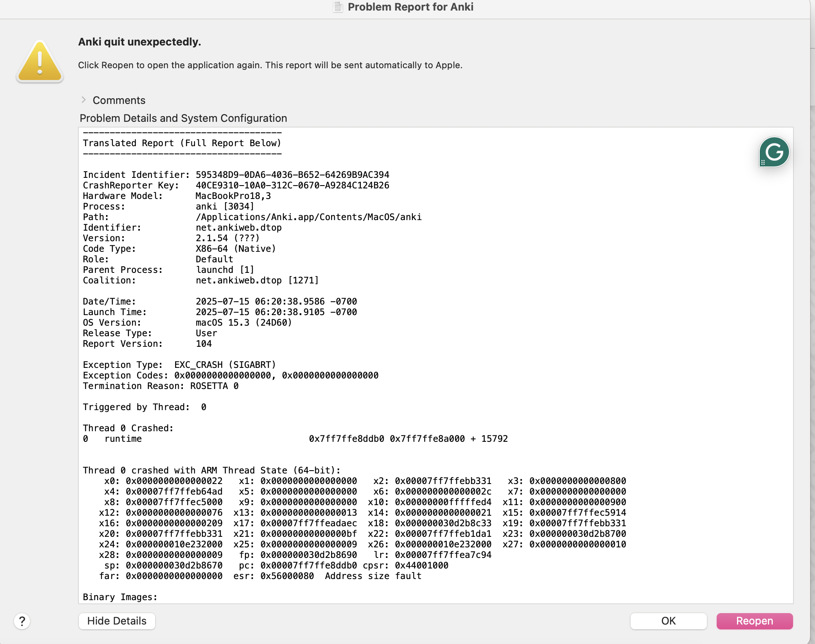Click the Incident Identifier value 595348D9-0DA6-4036-B652-64269B9AC394
The height and width of the screenshot is (644, 815).
click(x=293, y=175)
